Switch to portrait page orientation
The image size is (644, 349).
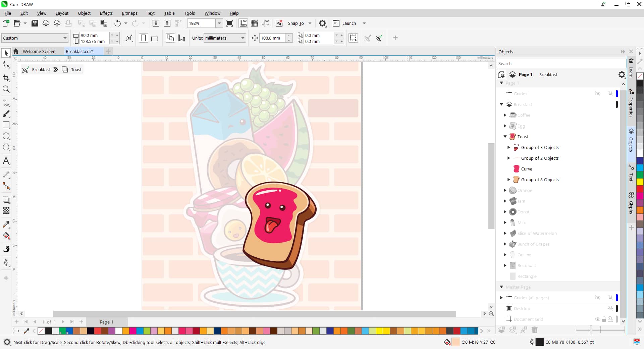click(x=143, y=38)
